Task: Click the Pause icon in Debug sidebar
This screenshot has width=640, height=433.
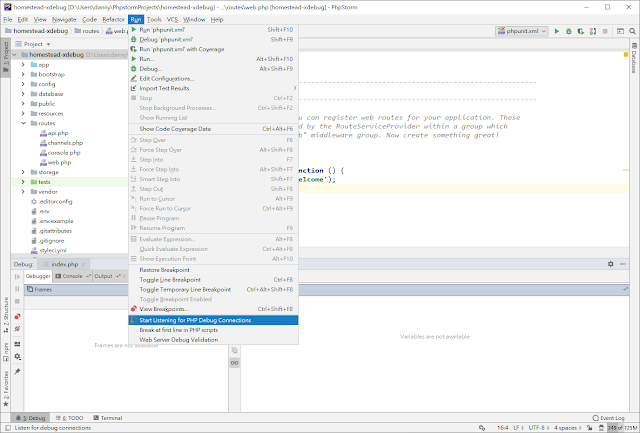Action: [17, 289]
